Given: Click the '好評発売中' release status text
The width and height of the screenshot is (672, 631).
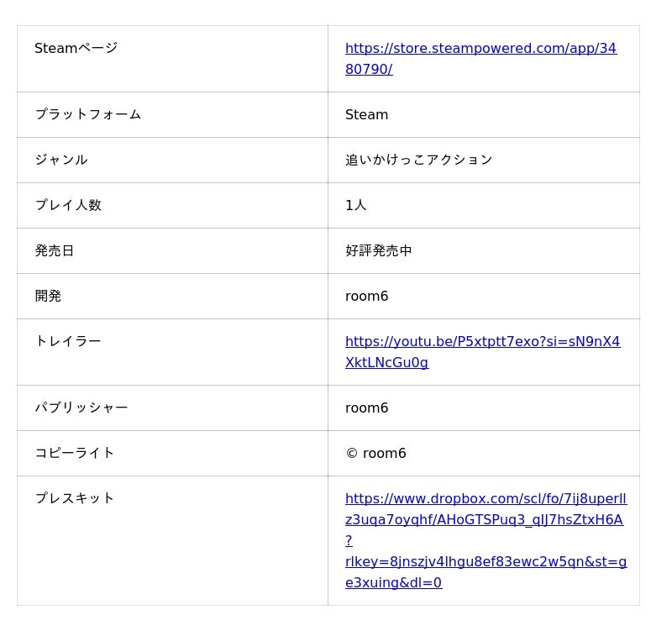Looking at the screenshot, I should (x=378, y=250).
